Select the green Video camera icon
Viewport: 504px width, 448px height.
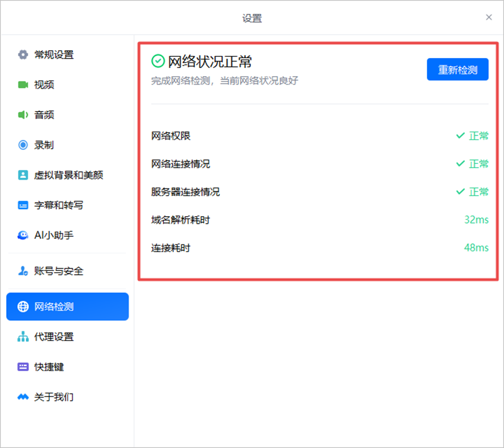click(23, 84)
